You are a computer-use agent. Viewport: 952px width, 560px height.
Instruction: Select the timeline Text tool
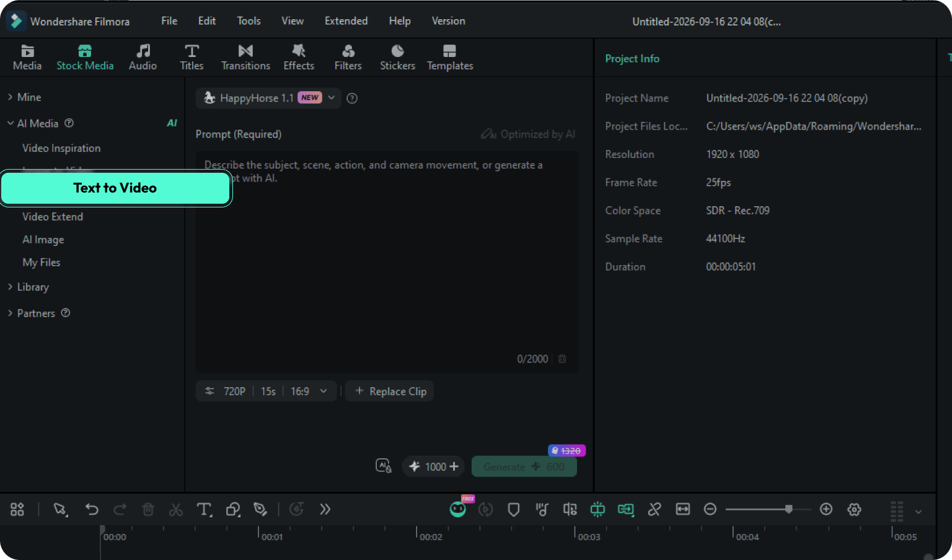pos(204,509)
